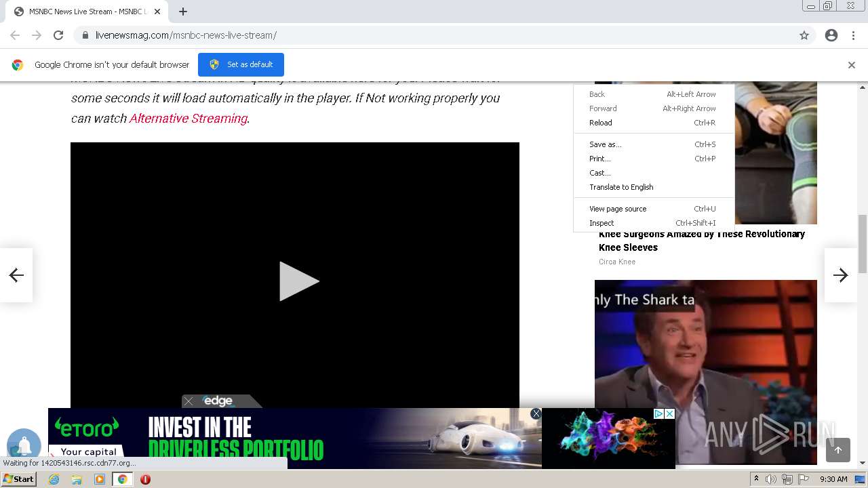The width and height of the screenshot is (868, 488).
Task: Click the notification bell icon
Action: pyautogui.click(x=24, y=445)
